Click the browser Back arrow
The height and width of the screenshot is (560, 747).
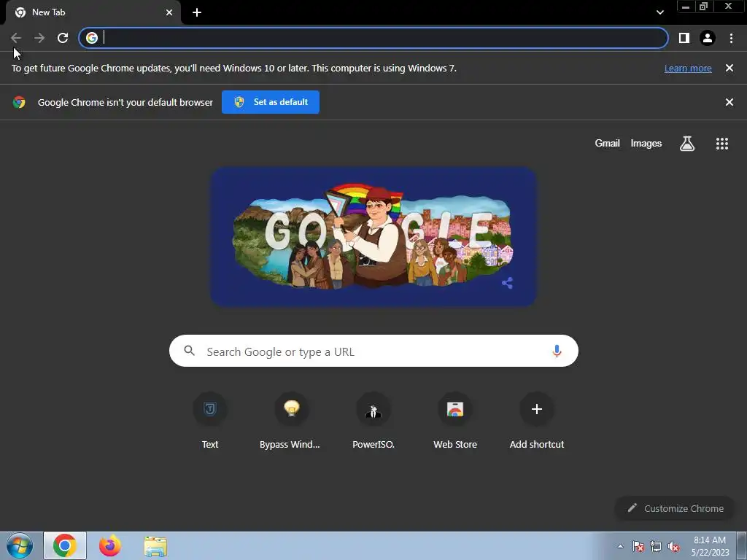(16, 38)
